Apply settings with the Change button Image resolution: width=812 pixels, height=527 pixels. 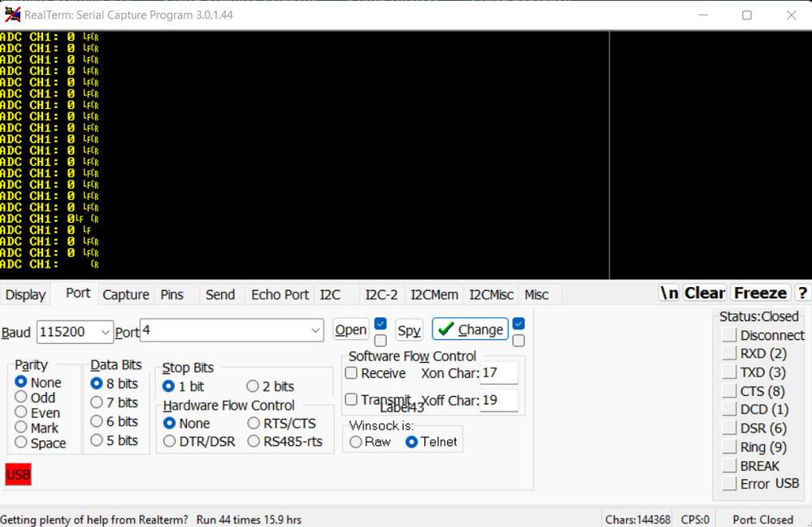[x=471, y=329]
